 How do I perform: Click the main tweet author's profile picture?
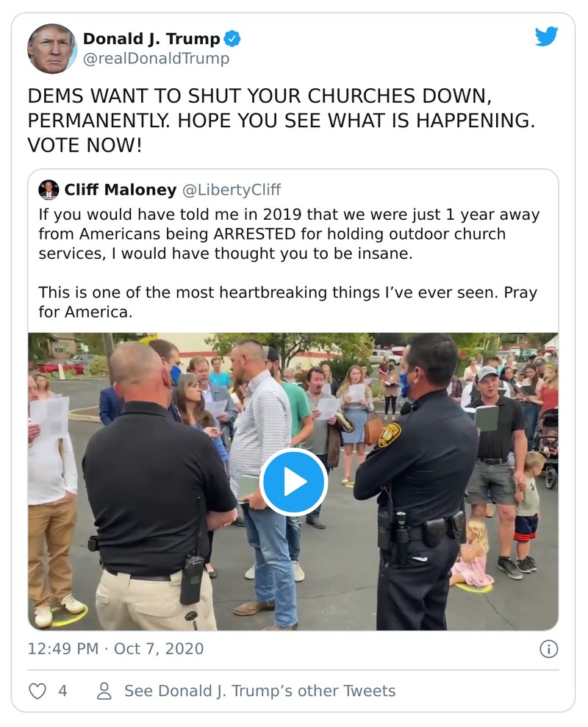tap(52, 49)
